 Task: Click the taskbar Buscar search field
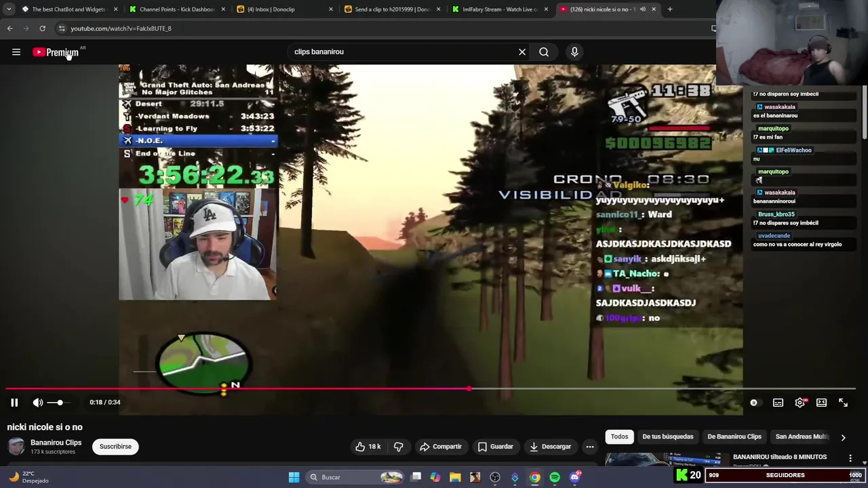[x=355, y=477]
